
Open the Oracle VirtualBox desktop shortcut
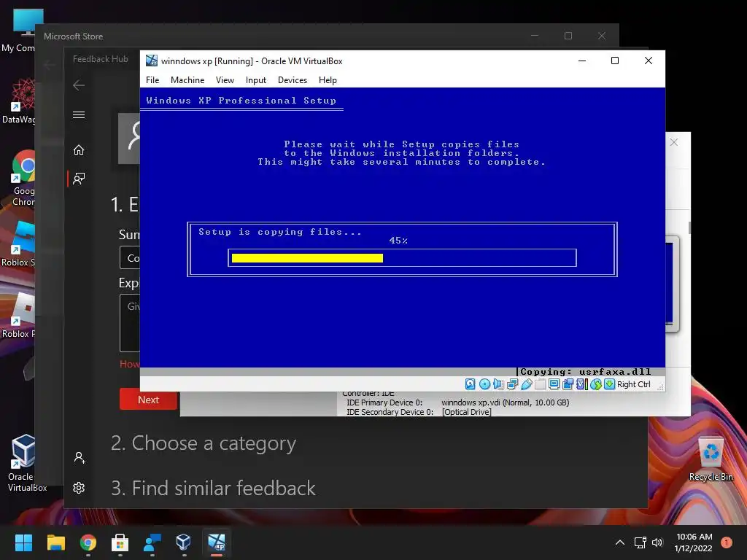pos(26,463)
